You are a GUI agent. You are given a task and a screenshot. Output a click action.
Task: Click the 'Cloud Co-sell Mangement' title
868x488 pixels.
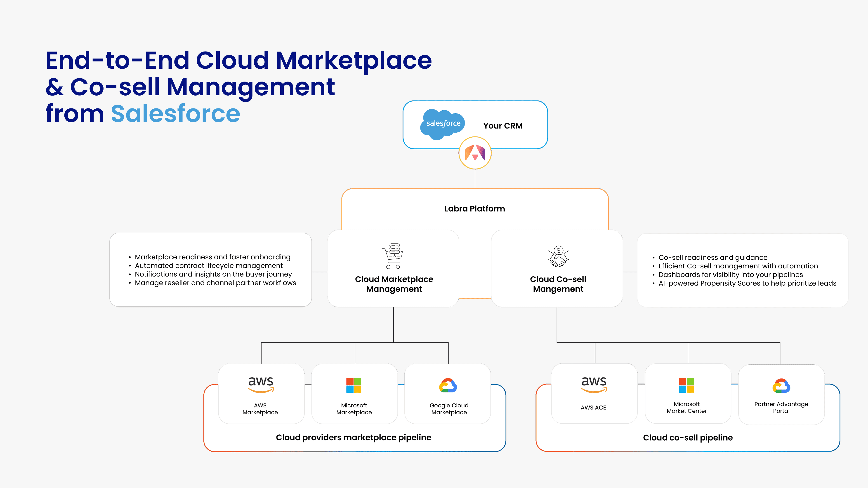(558, 284)
